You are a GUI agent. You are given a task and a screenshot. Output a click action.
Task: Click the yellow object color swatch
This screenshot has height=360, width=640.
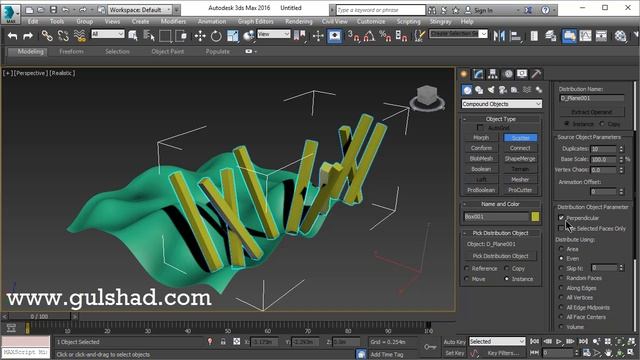[x=535, y=217]
